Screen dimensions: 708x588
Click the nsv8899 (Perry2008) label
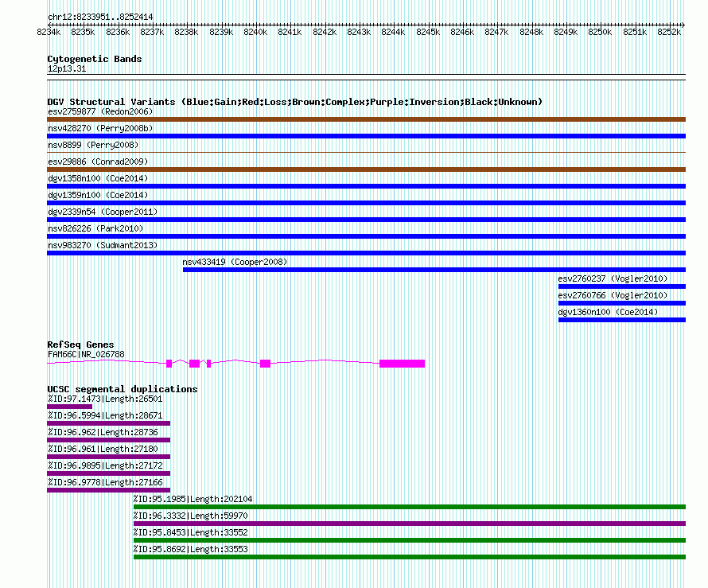coord(93,145)
